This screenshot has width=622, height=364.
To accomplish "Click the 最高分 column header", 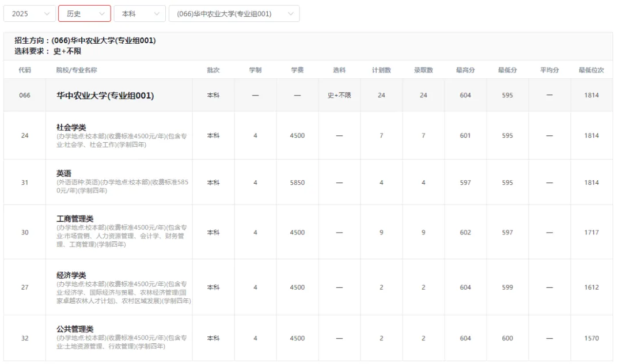I will tap(466, 70).
